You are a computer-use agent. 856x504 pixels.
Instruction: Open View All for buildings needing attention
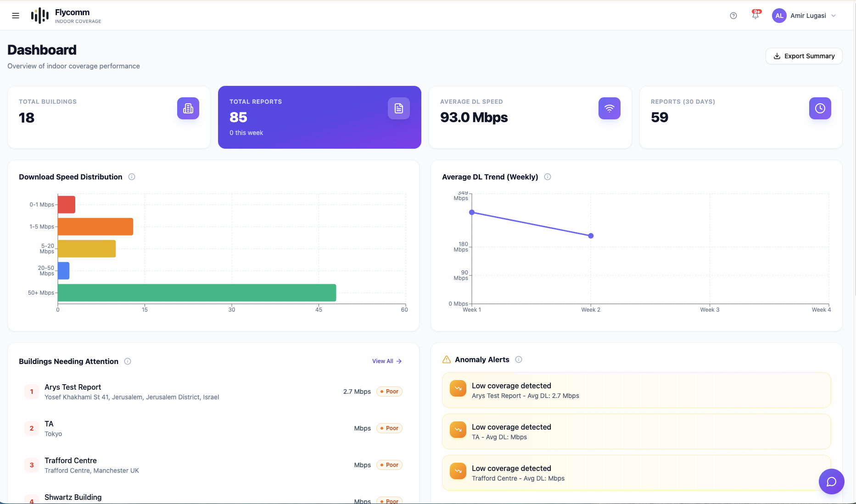tap(386, 361)
